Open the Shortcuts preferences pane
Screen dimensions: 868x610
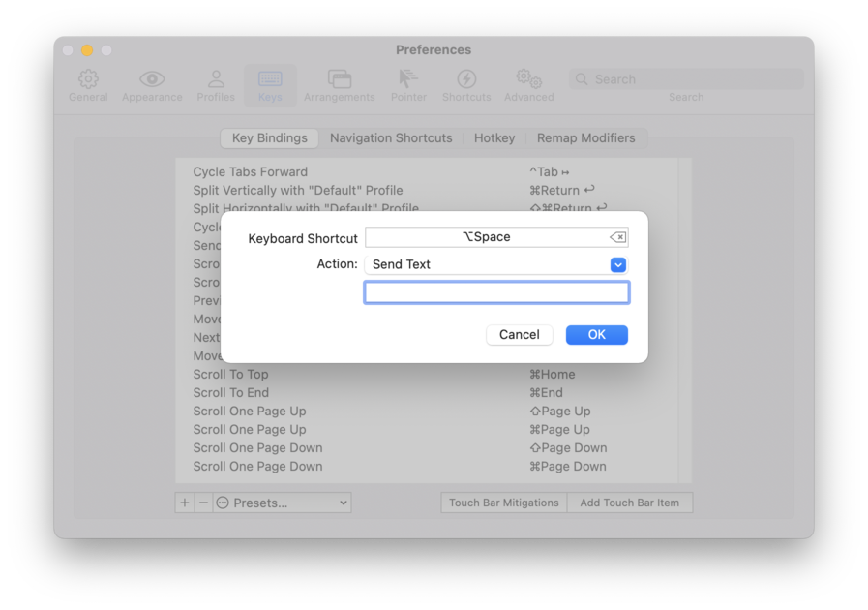(465, 82)
